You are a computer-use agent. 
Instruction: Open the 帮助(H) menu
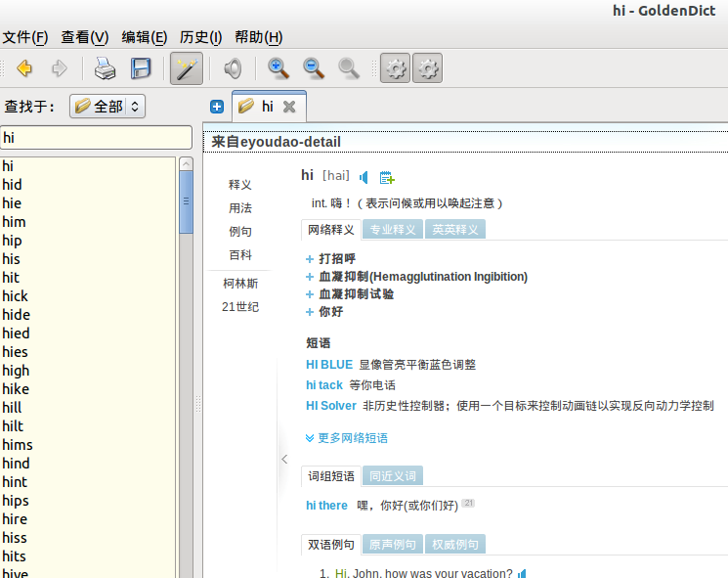pos(259,37)
